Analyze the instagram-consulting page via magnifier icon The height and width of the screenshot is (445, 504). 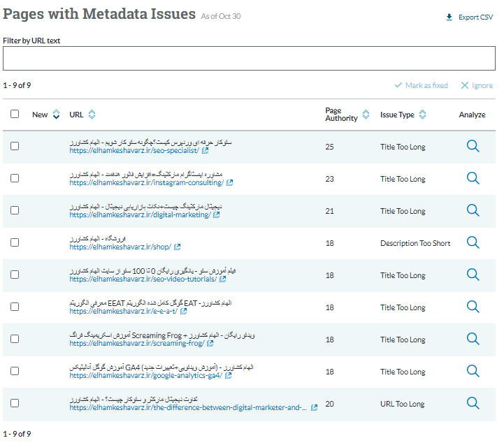coord(473,179)
